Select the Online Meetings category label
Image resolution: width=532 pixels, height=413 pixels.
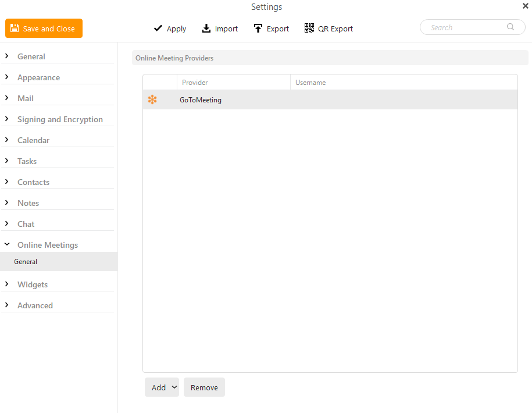pos(48,245)
